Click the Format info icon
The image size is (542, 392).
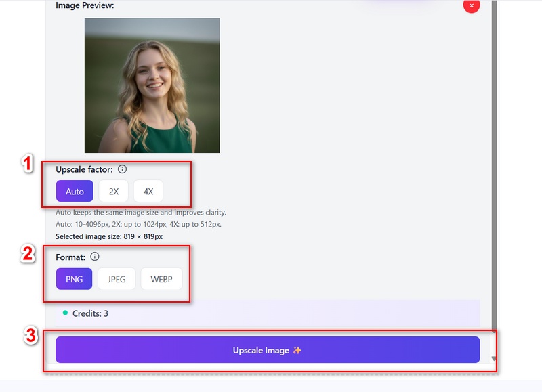94,257
